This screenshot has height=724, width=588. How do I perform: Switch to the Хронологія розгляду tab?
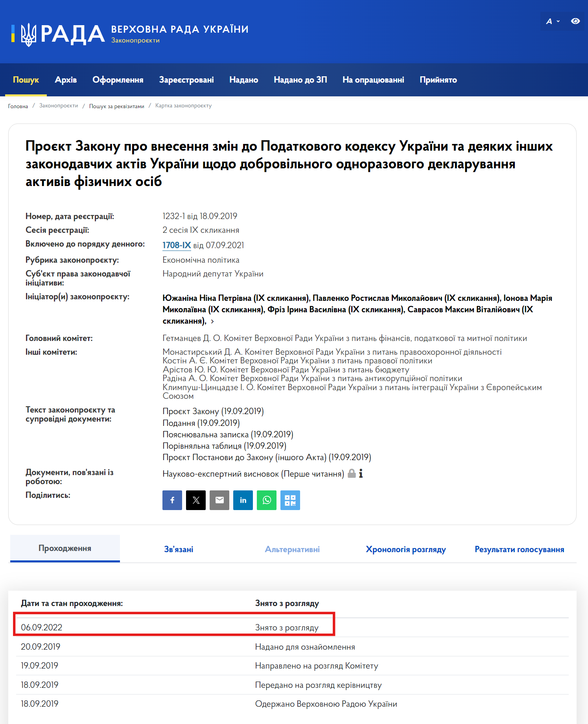click(406, 549)
